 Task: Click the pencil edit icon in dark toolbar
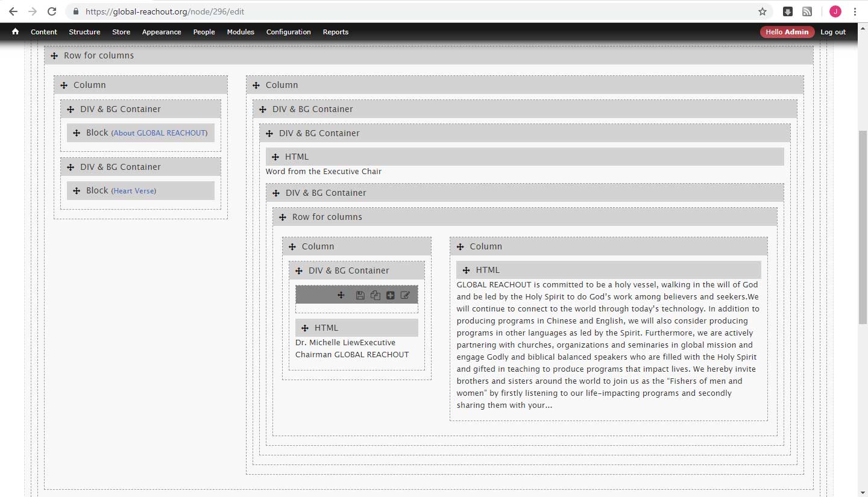[405, 295]
